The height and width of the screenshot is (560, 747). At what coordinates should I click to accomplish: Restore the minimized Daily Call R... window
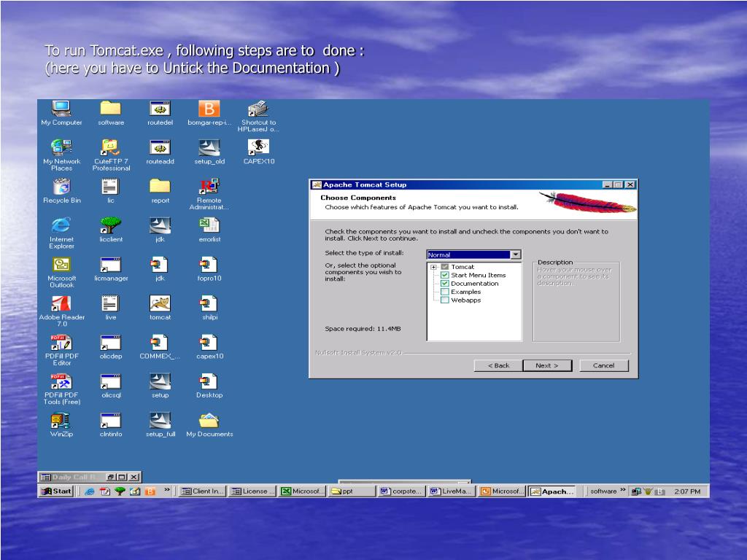pyautogui.click(x=111, y=477)
